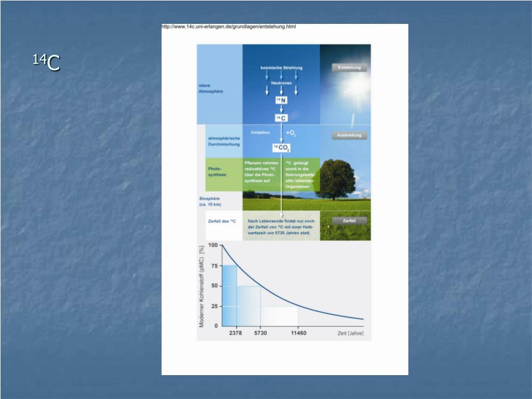Click the 2378 tick on time axis
532x399 pixels.
click(x=236, y=333)
